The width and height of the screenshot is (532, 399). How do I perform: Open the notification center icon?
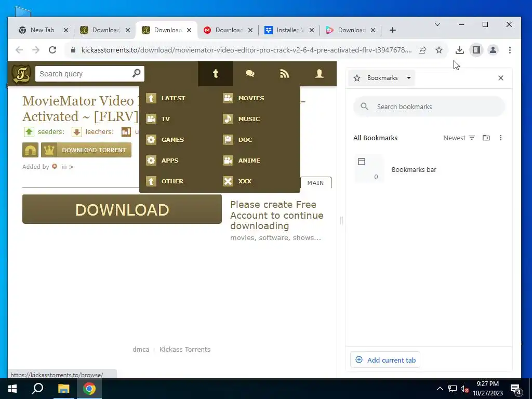(516, 389)
